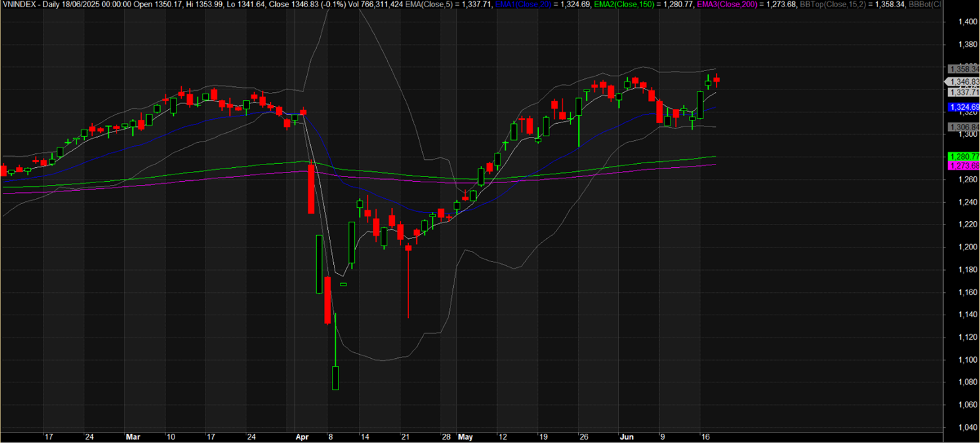Click the magenta 1,273.68 axis tag
Screen dimensions: 980x443
[964, 165]
